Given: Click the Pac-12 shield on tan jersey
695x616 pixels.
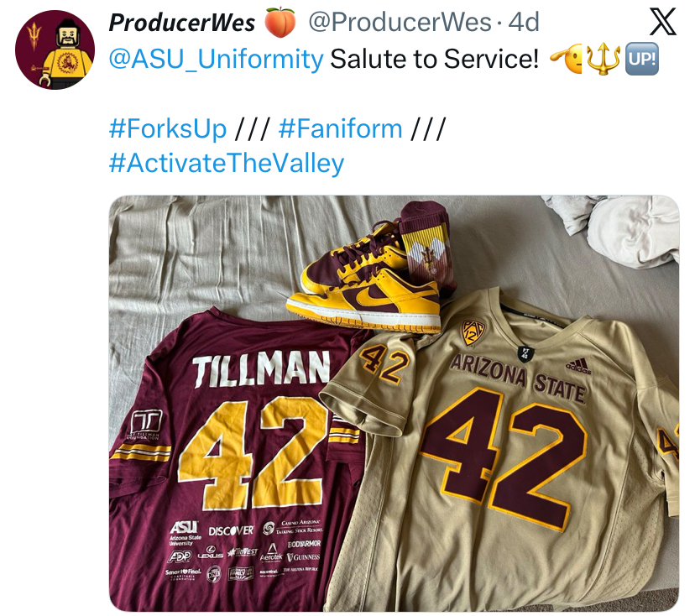Looking at the screenshot, I should click(473, 332).
